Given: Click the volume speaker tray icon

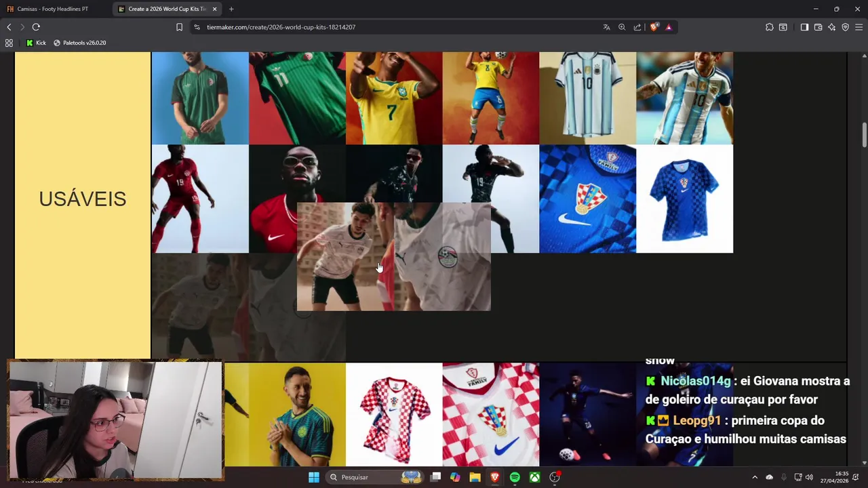Looking at the screenshot, I should coord(809,477).
